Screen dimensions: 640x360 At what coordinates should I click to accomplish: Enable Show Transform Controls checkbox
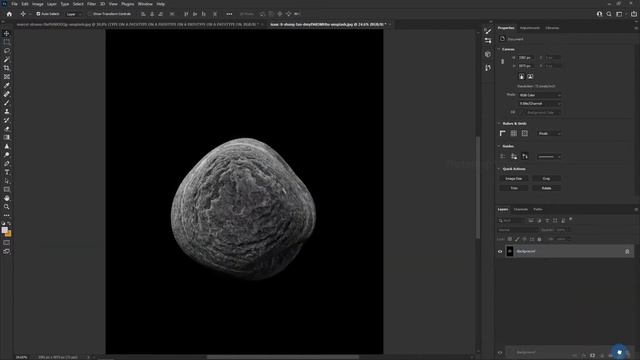tap(90, 14)
